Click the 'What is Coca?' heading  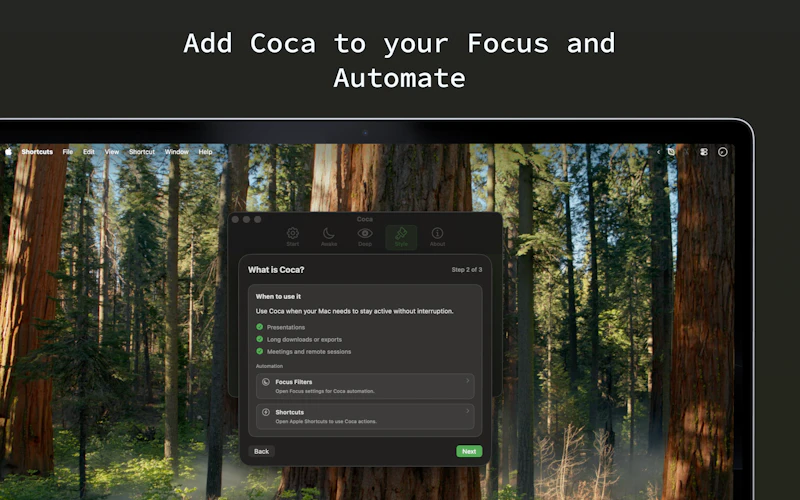pyautogui.click(x=276, y=270)
